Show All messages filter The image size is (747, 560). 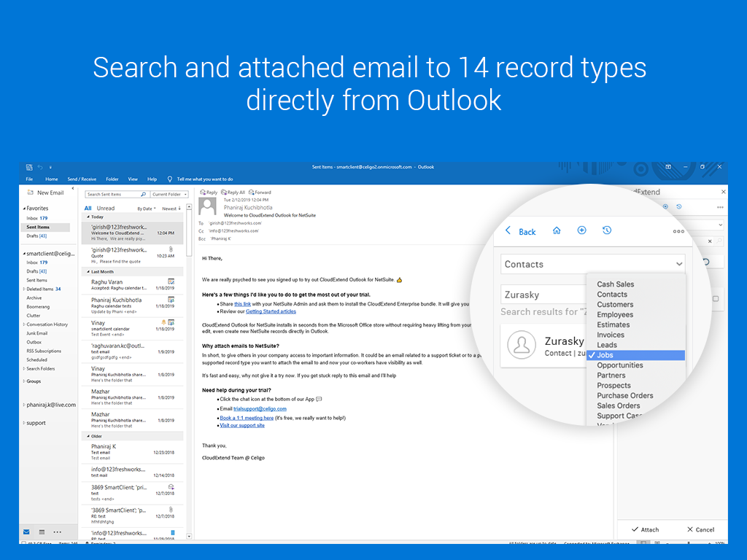(x=88, y=208)
